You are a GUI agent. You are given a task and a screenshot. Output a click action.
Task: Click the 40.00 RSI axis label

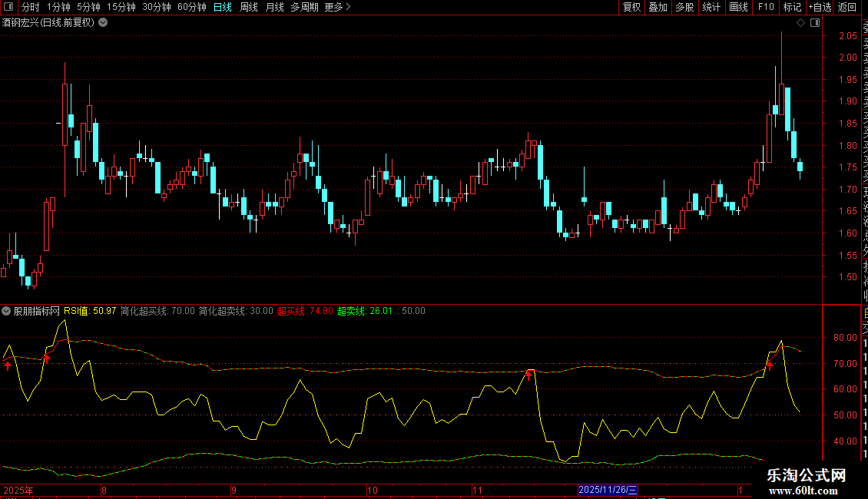pos(845,441)
